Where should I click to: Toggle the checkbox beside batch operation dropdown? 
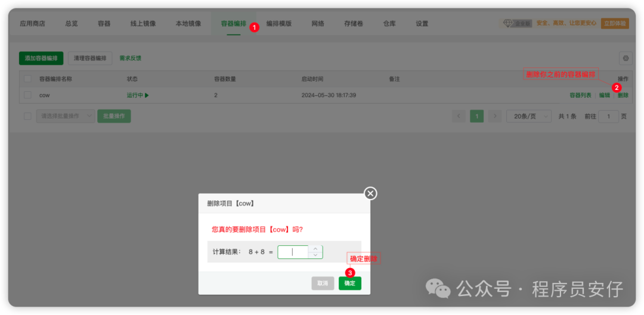(27, 116)
